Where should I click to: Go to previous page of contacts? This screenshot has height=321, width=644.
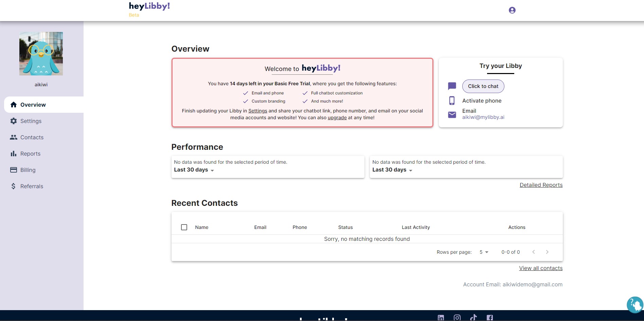point(534,252)
